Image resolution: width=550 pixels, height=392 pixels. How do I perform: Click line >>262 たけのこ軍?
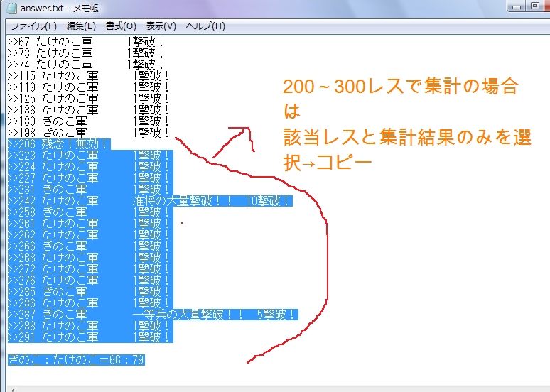point(90,235)
